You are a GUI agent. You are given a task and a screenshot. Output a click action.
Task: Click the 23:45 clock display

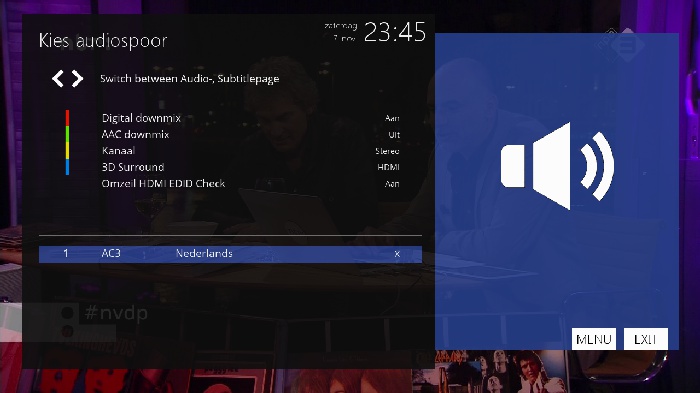click(395, 32)
